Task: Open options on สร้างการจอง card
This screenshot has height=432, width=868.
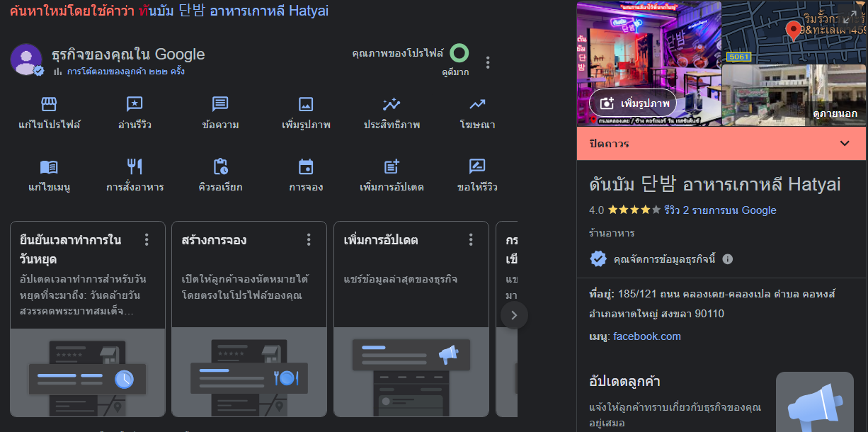Action: pos(309,240)
